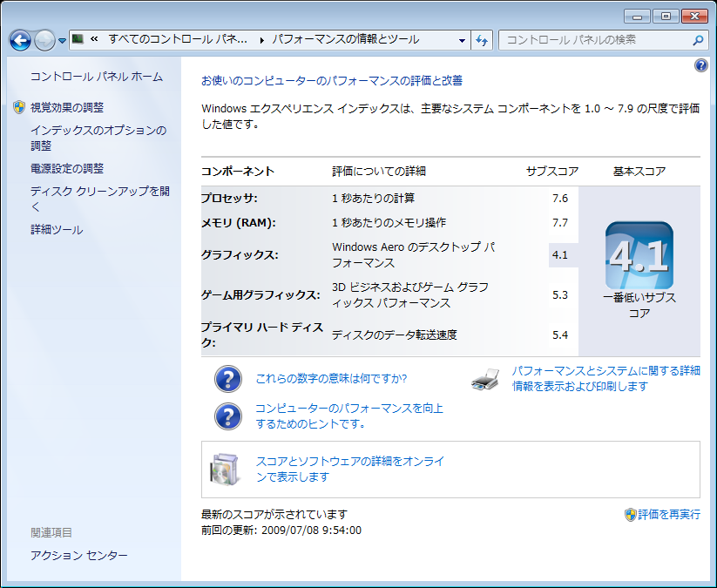Click すべてのコントロール パネル breadcrumb

click(178, 39)
